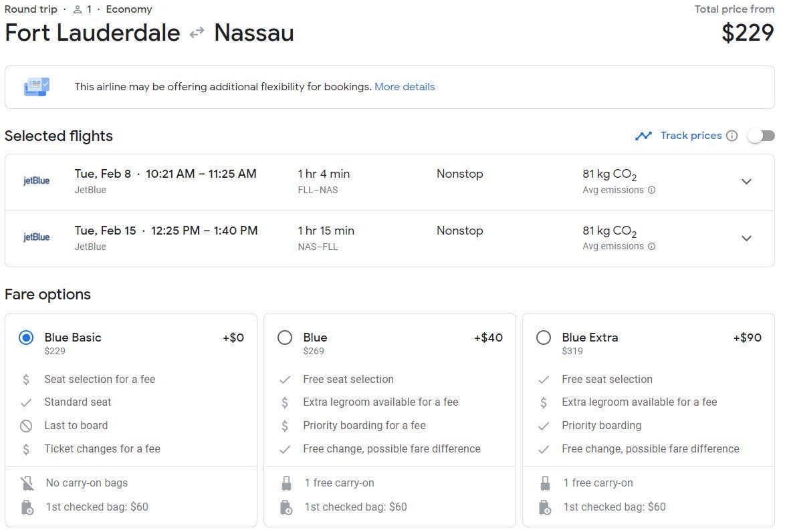Expand the Feb 8 outbound flight details

746,182
